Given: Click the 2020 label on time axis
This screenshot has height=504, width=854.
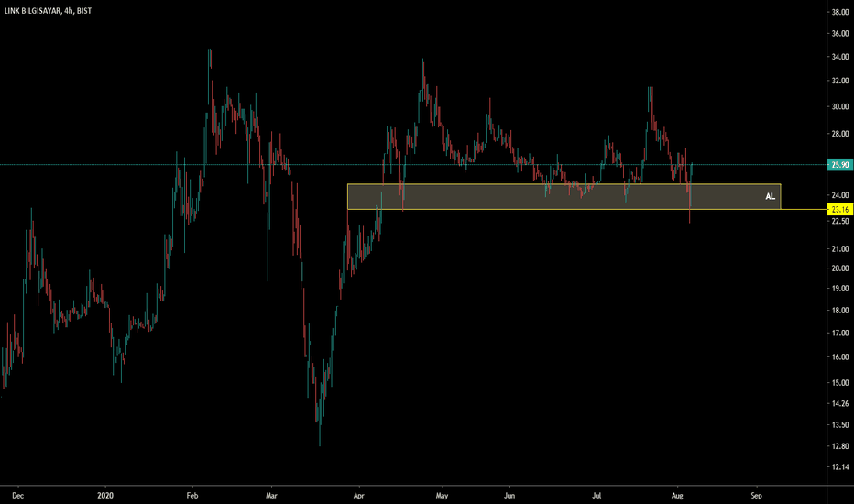Looking at the screenshot, I should (105, 496).
